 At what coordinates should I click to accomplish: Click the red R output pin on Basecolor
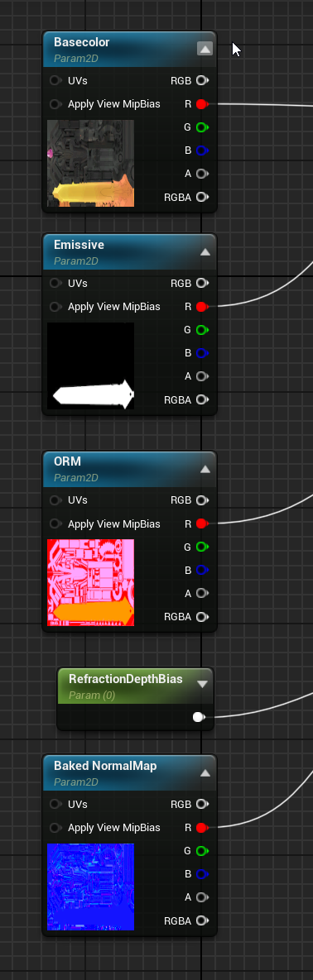point(201,103)
